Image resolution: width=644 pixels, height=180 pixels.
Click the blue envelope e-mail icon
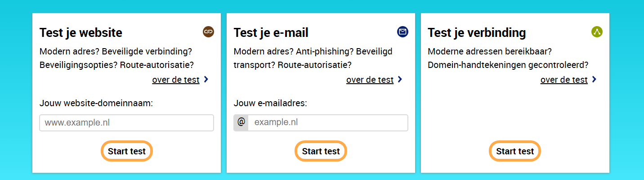coord(402,31)
